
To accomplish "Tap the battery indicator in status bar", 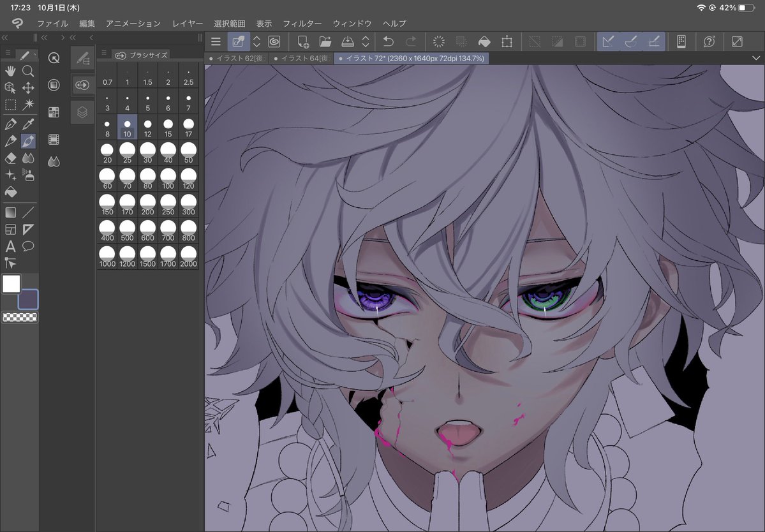I will (747, 8).
